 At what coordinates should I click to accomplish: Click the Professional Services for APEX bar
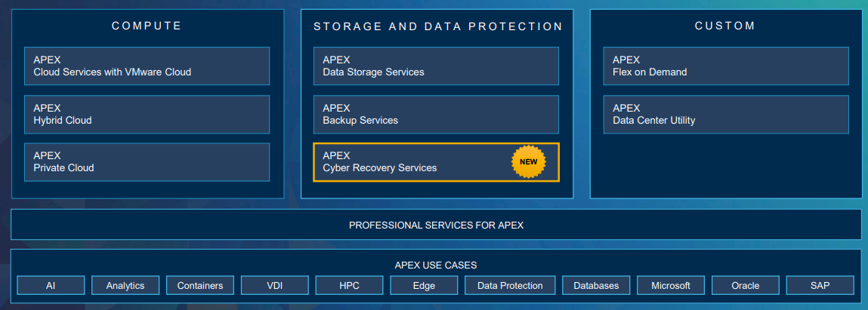[x=436, y=224]
